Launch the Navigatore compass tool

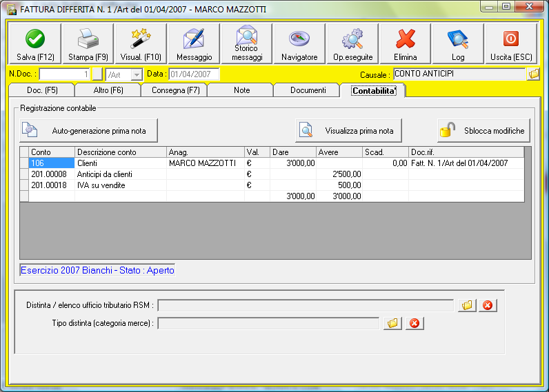(299, 43)
